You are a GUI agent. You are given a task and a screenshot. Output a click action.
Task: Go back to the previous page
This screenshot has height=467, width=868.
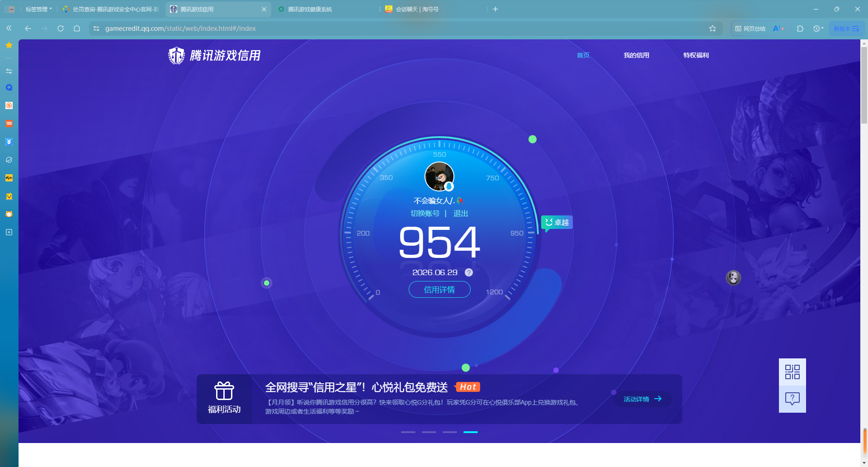[28, 29]
